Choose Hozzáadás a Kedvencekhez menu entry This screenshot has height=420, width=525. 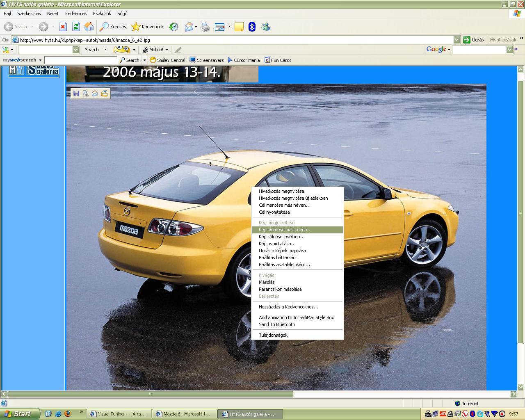click(x=297, y=307)
